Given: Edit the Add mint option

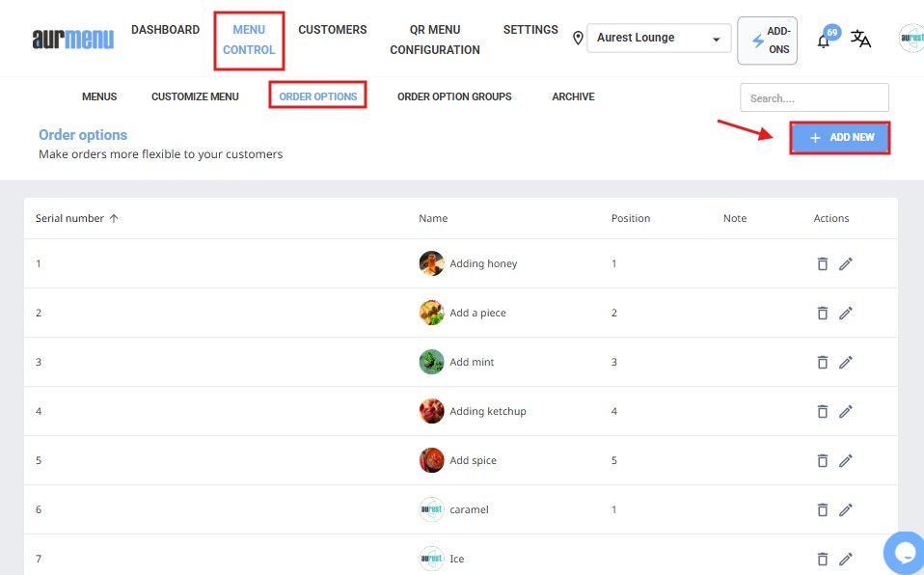Looking at the screenshot, I should pos(846,362).
